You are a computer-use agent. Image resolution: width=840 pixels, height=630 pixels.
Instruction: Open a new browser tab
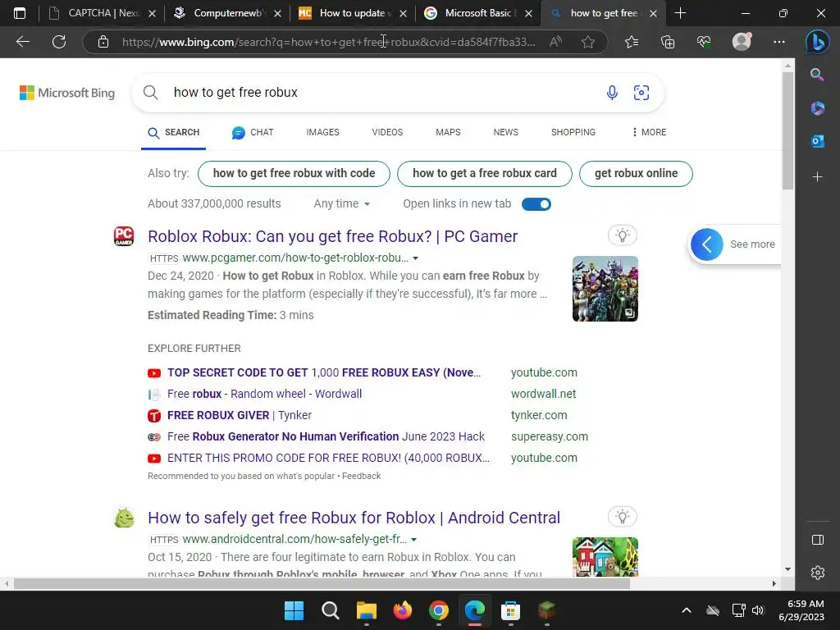[x=680, y=13]
